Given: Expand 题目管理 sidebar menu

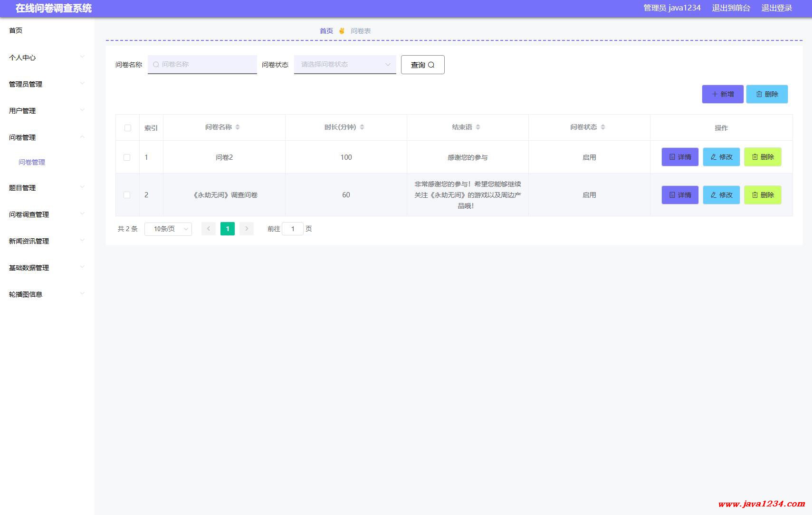Looking at the screenshot, I should click(47, 188).
